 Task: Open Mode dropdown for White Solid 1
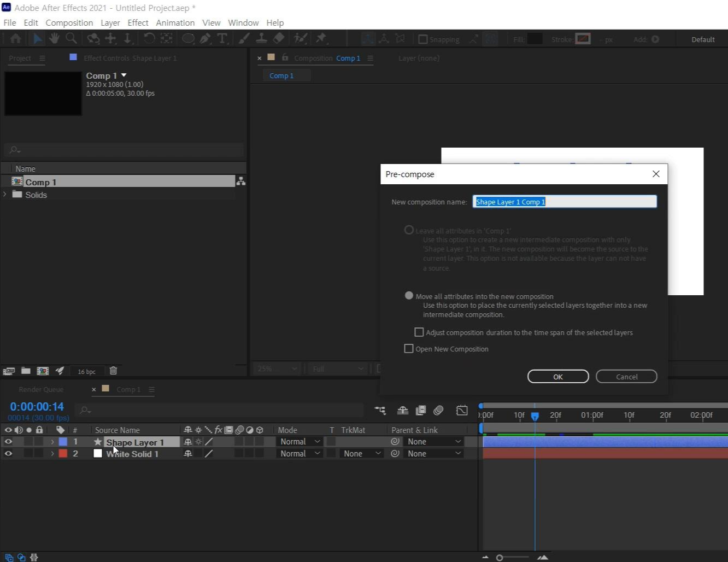pyautogui.click(x=300, y=453)
